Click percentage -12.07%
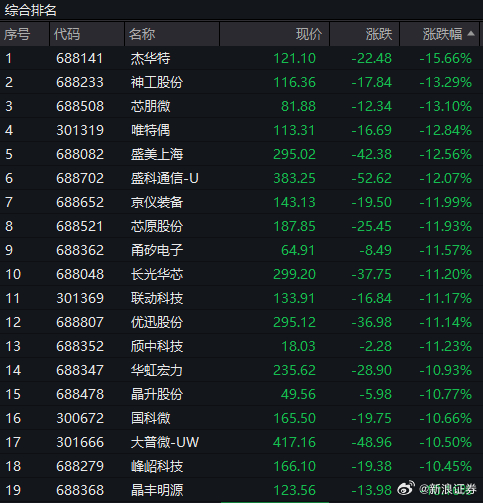Image resolution: width=483 pixels, height=503 pixels. 446,178
